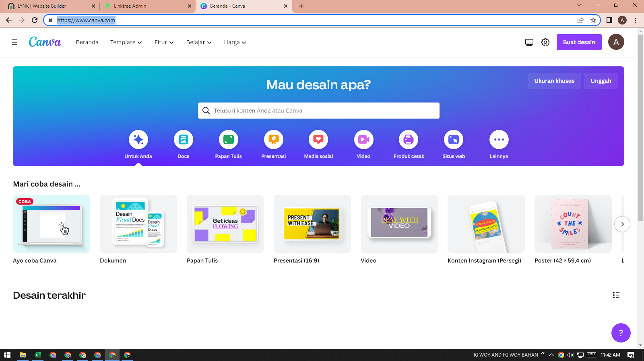Open the Konten Instagram (Persegi) thumbnail

coord(486,224)
